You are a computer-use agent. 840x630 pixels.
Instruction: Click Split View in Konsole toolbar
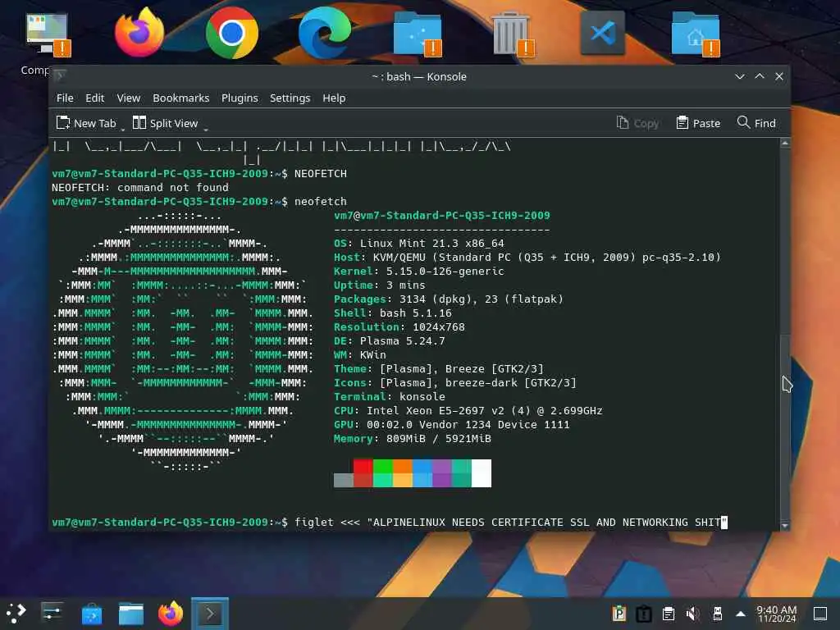click(x=166, y=123)
